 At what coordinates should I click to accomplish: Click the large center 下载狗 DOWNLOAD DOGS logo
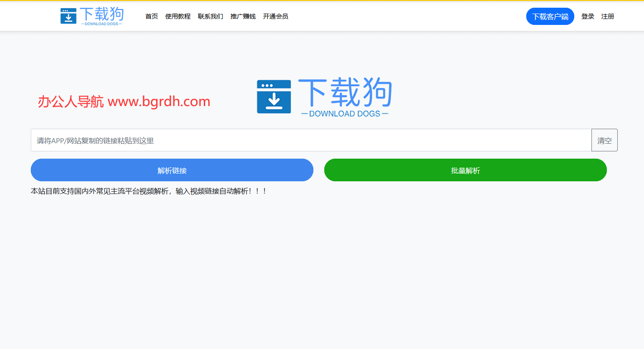point(324,97)
